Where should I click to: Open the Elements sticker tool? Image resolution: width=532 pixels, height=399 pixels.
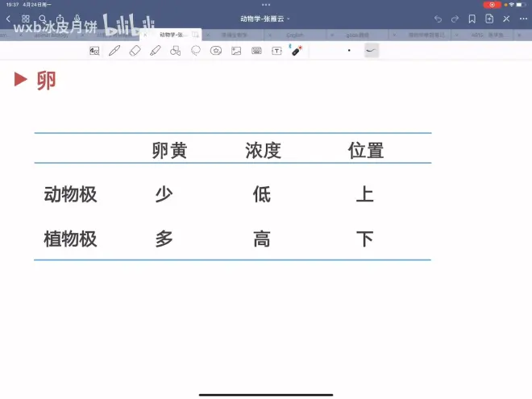click(x=215, y=51)
